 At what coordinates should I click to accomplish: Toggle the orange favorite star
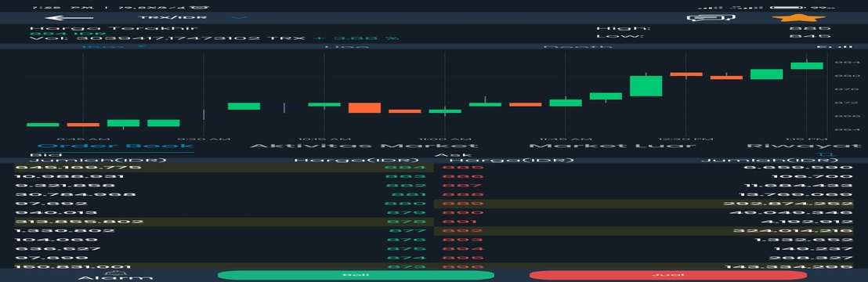coord(798,18)
